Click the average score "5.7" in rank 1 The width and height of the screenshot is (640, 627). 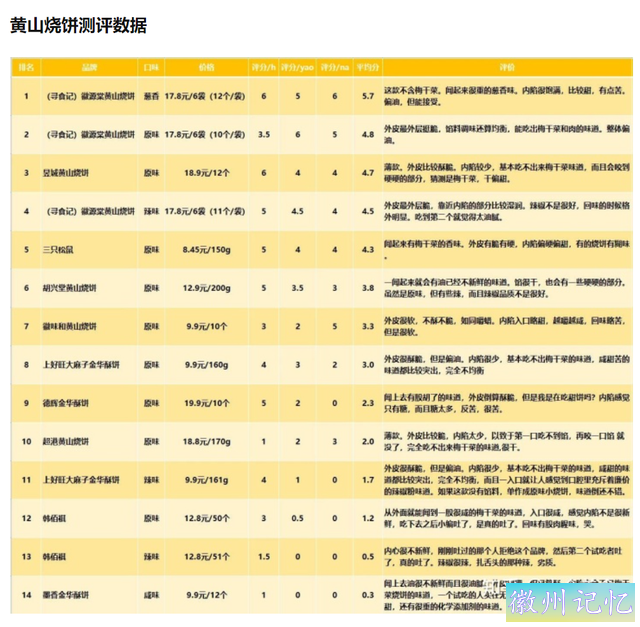point(368,96)
